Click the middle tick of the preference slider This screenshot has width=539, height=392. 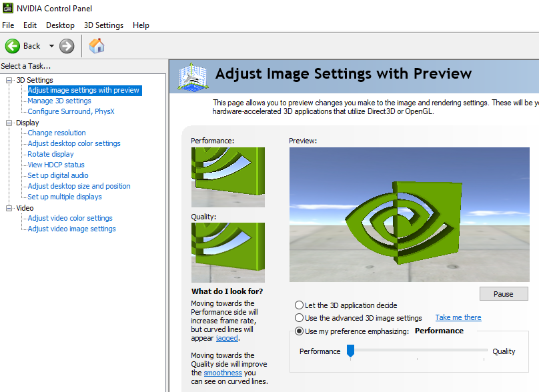417,359
